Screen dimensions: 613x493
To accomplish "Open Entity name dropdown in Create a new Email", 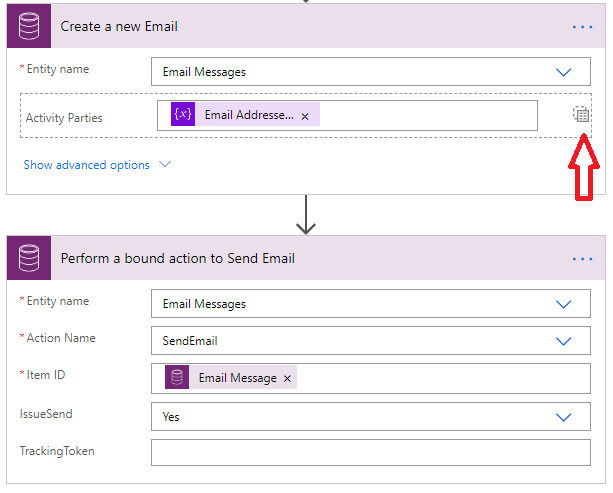I will point(563,72).
